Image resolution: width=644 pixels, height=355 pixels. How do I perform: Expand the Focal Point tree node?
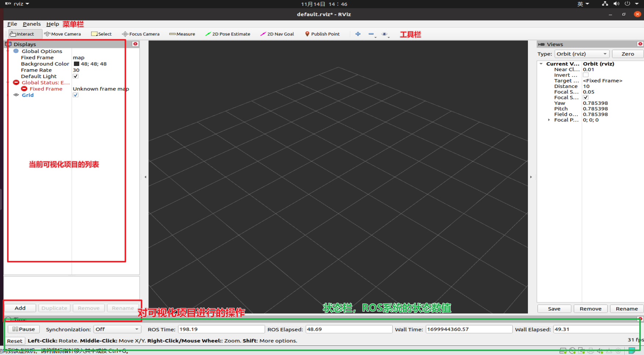point(549,120)
